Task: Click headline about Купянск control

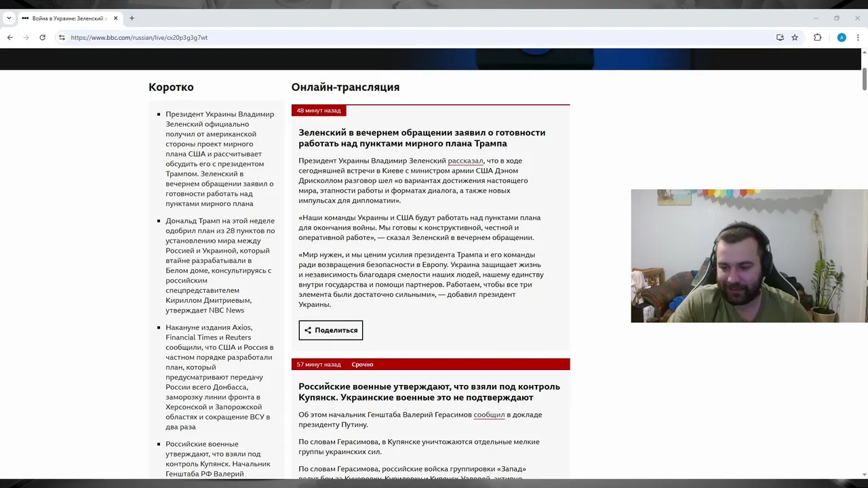Action: [429, 392]
